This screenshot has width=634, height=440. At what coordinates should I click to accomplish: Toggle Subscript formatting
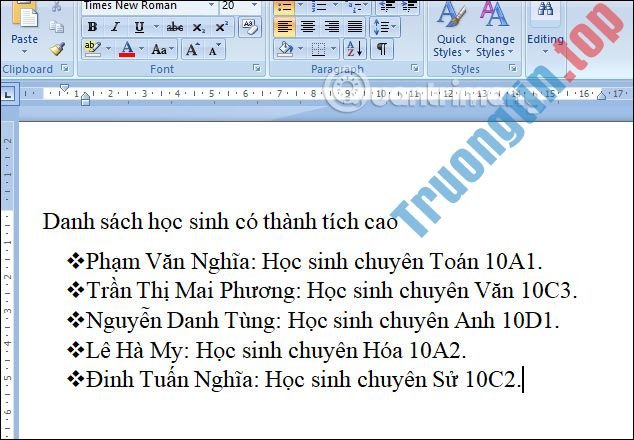[199, 27]
